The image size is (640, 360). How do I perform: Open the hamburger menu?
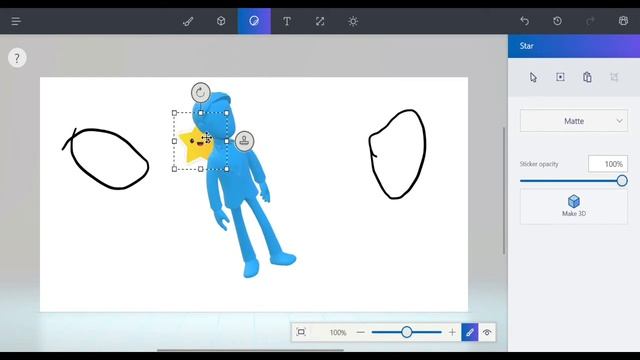16,21
